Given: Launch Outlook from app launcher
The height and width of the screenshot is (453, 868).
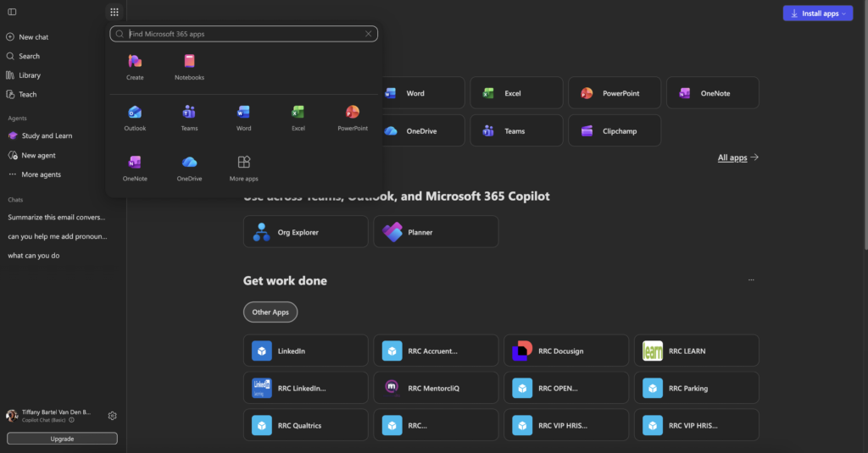Looking at the screenshot, I should pos(135,118).
